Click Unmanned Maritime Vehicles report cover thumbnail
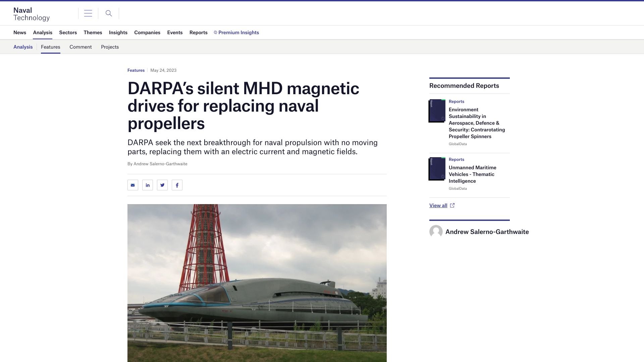The height and width of the screenshot is (362, 644). point(437,169)
